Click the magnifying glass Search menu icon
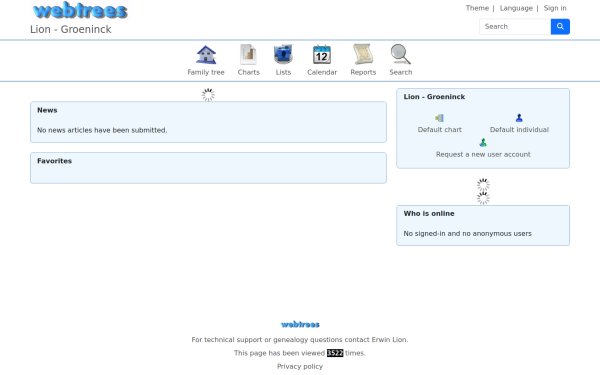Viewport: 600px width, 375px height. pyautogui.click(x=401, y=54)
